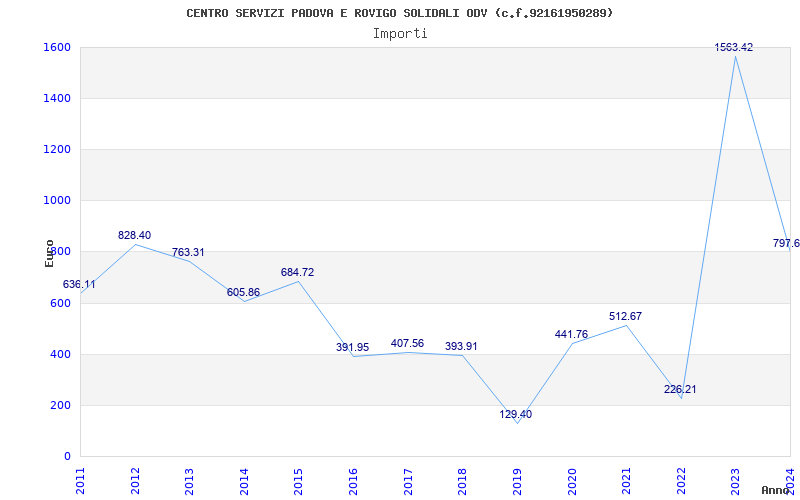Click the 391.95 data label
This screenshot has width=800, height=500.
pos(352,347)
